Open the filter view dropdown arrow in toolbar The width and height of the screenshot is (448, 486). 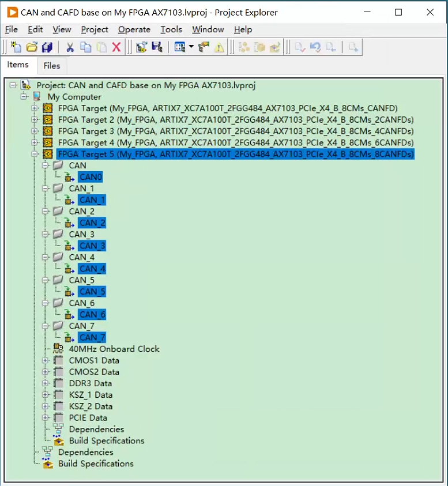[191, 47]
